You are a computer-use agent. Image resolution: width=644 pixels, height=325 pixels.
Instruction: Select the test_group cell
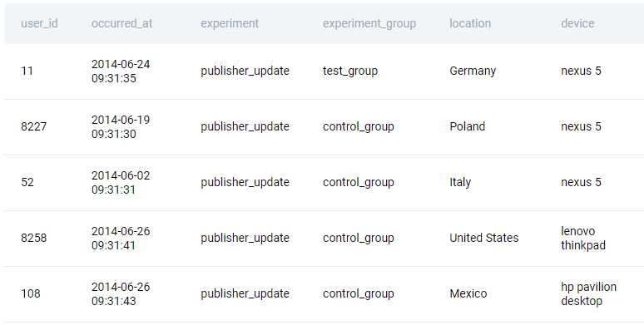pos(350,71)
